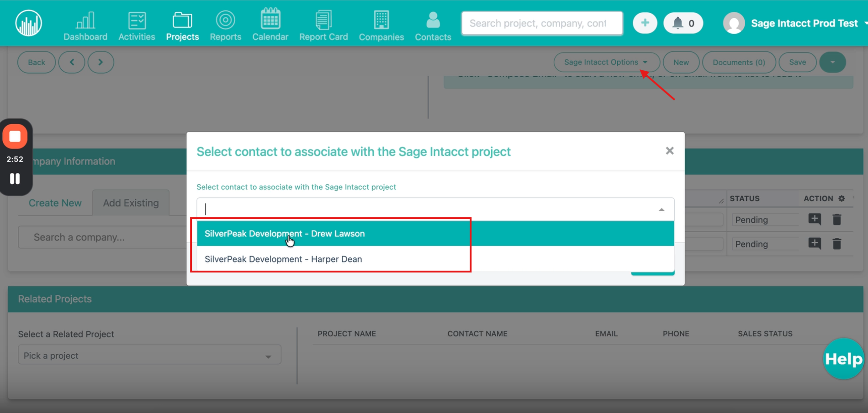Open Reports target icon
The width and height of the screenshot is (868, 413).
click(225, 21)
